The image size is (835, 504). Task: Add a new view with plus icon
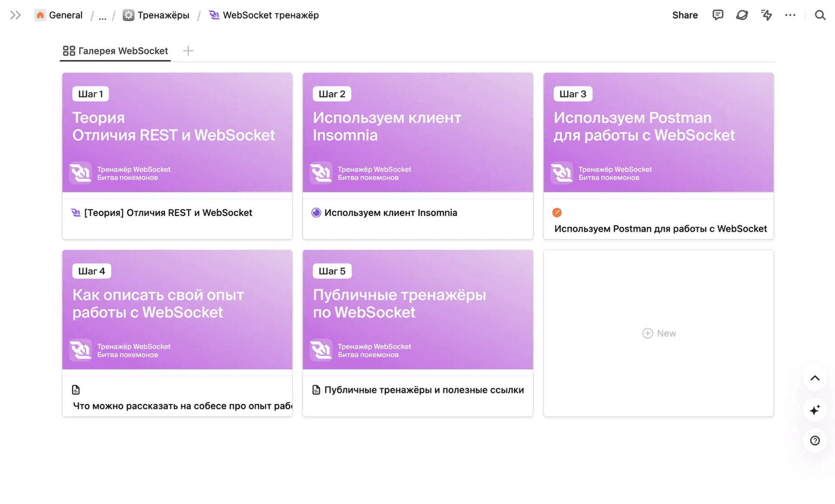[188, 51]
